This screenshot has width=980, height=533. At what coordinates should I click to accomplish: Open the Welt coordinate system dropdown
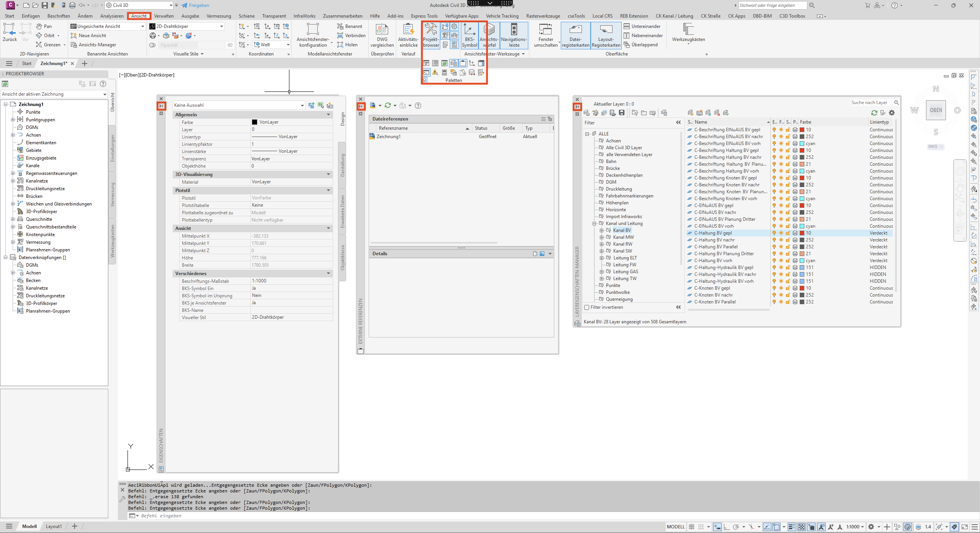click(x=272, y=45)
